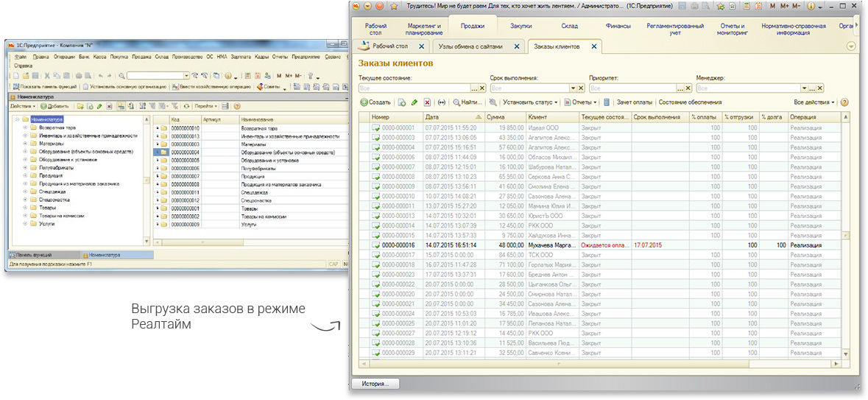Expand the Материалы folder node
This screenshot has width=868, height=400.
[x=25, y=144]
